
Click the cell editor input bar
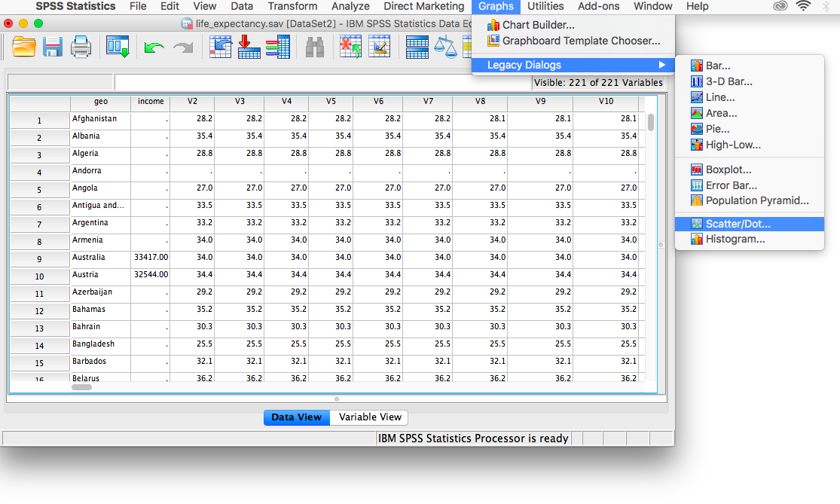[x=323, y=82]
